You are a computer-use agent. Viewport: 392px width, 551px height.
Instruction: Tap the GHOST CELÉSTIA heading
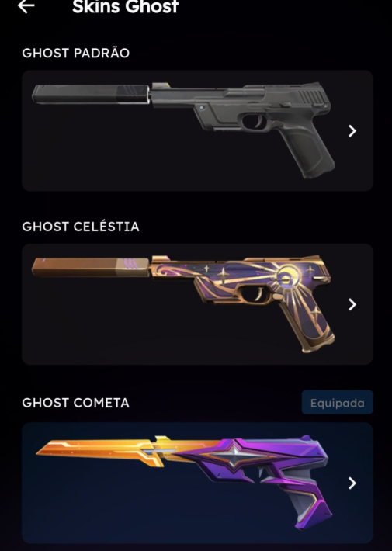pyautogui.click(x=81, y=227)
